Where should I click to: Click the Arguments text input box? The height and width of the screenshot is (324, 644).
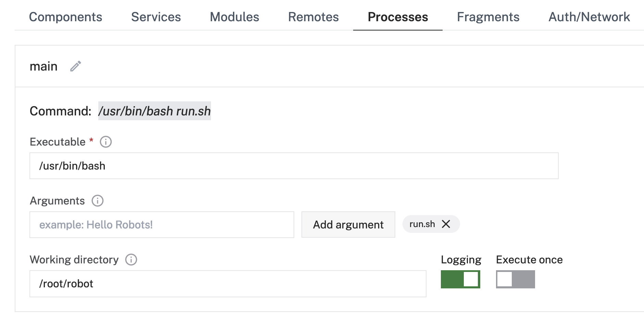(x=162, y=225)
